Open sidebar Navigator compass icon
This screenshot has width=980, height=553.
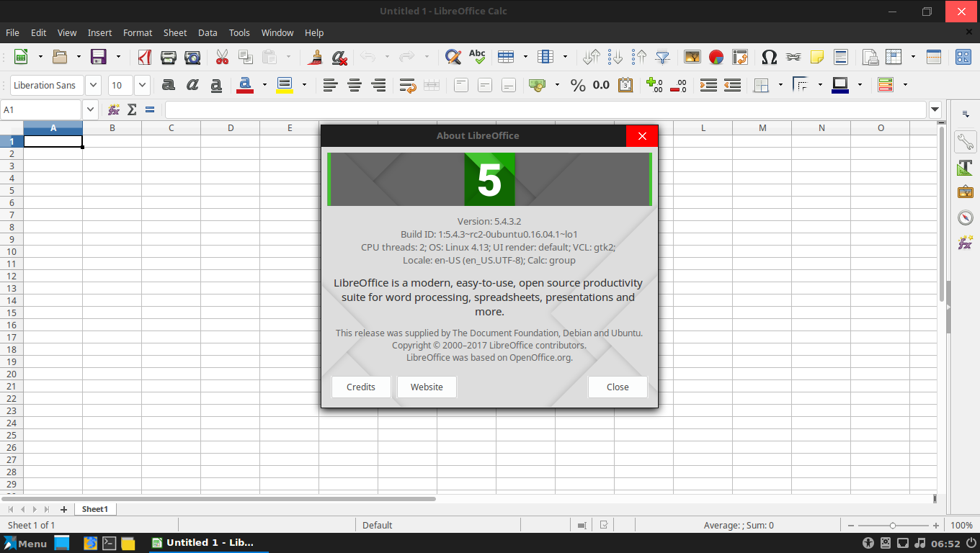click(x=966, y=217)
